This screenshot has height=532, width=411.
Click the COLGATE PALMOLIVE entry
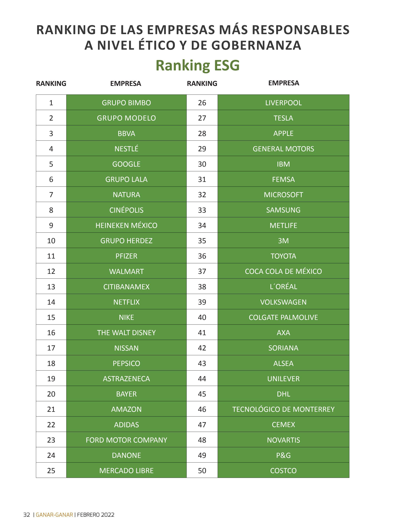(283, 317)
